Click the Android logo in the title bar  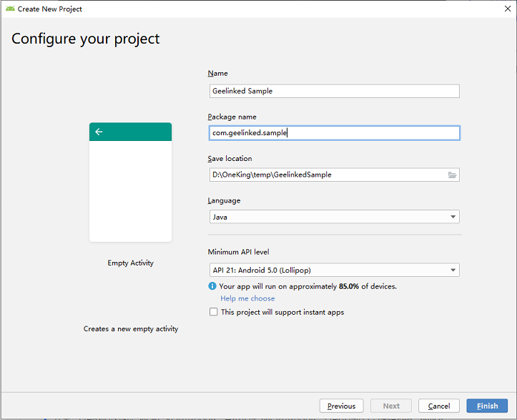click(x=9, y=9)
